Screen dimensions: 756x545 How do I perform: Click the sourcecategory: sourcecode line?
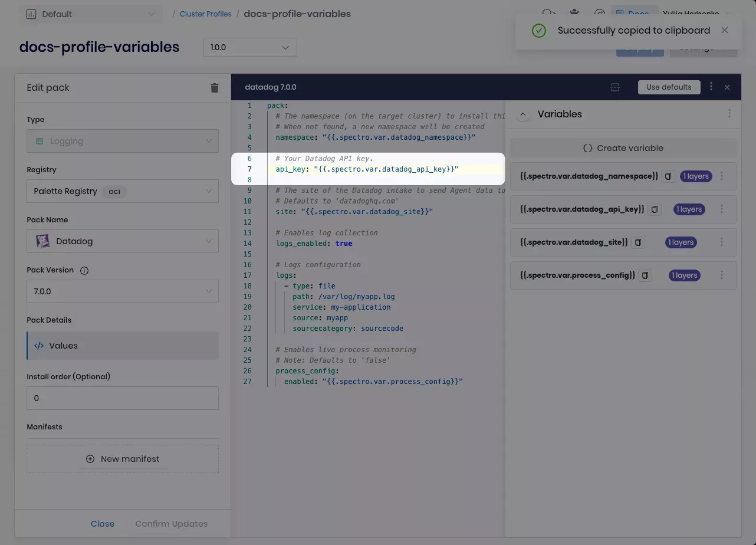point(348,329)
